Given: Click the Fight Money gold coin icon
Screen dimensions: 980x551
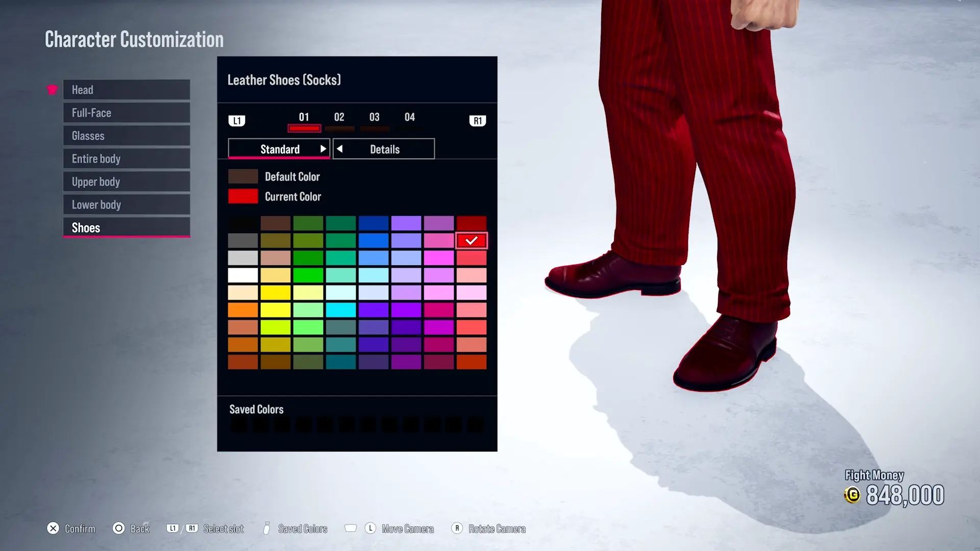Looking at the screenshot, I should tap(852, 495).
